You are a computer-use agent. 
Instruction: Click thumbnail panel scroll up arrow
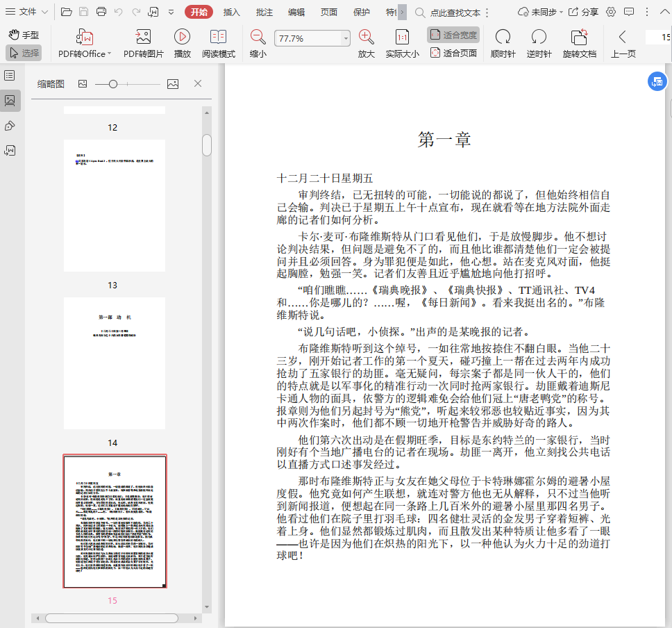coord(207,113)
